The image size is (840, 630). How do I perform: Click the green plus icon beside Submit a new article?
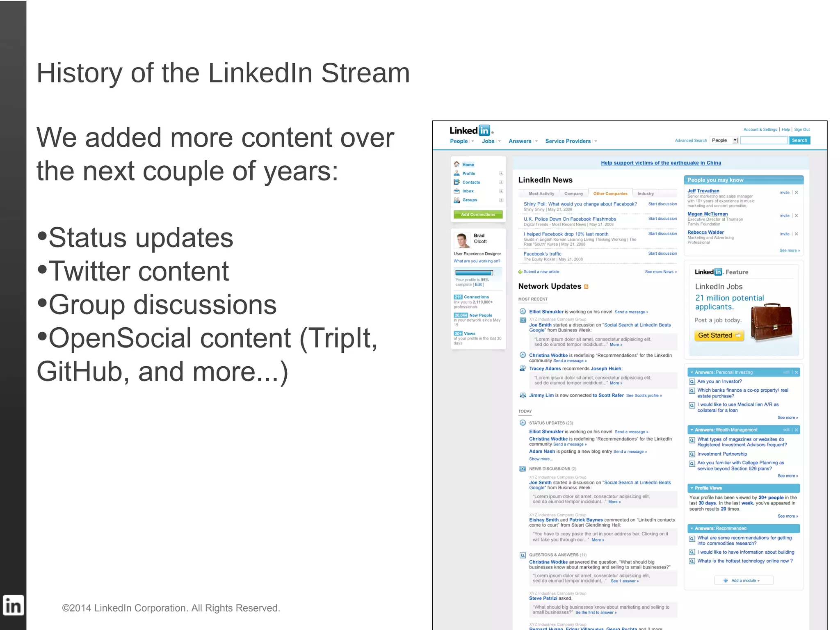520,272
